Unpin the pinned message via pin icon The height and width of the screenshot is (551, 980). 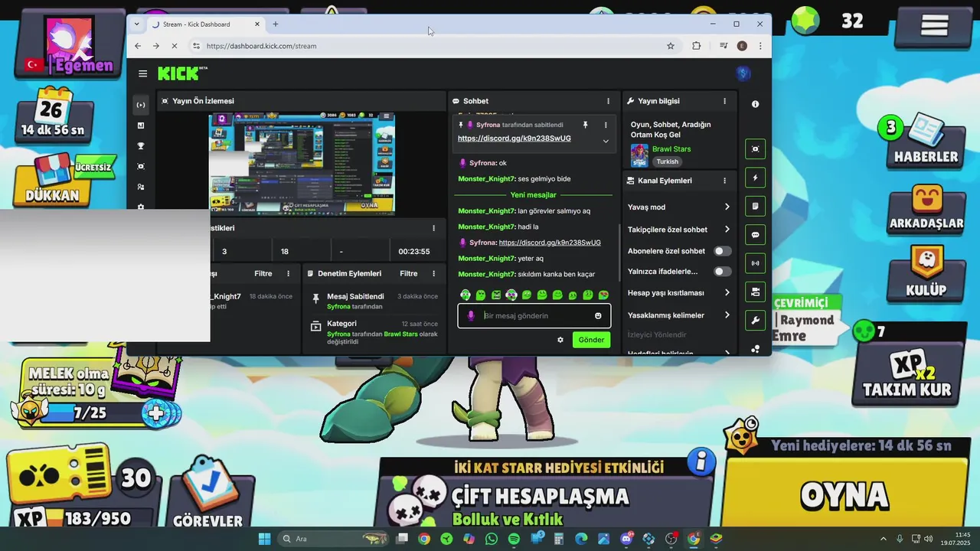pyautogui.click(x=585, y=125)
